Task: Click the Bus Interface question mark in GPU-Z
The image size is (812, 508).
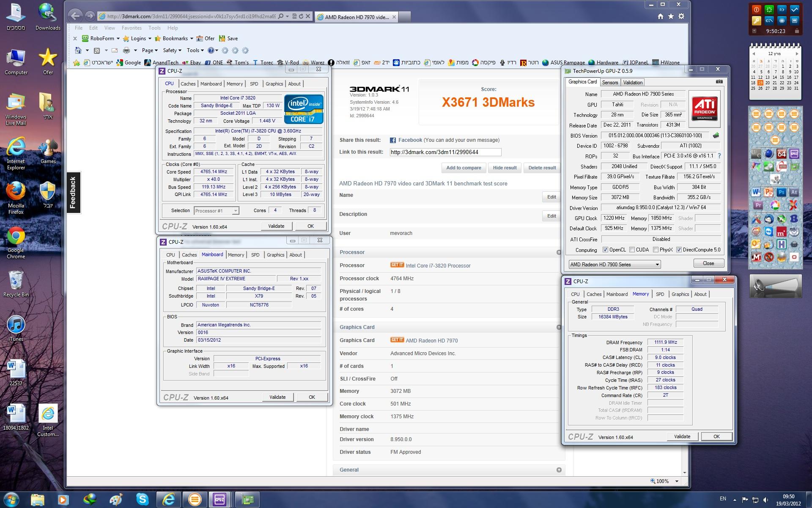Action: 719,156
